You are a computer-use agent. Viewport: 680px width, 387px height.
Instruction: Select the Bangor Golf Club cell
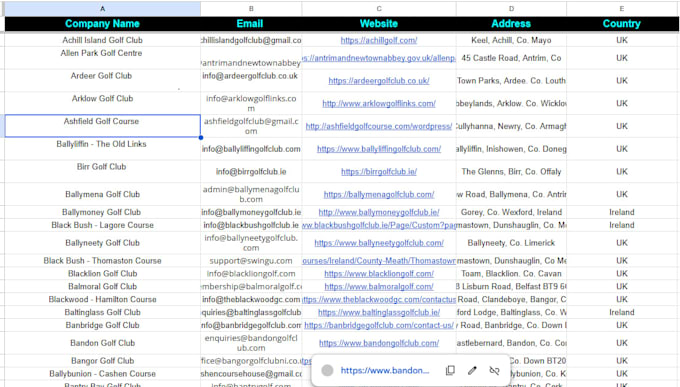click(x=102, y=361)
